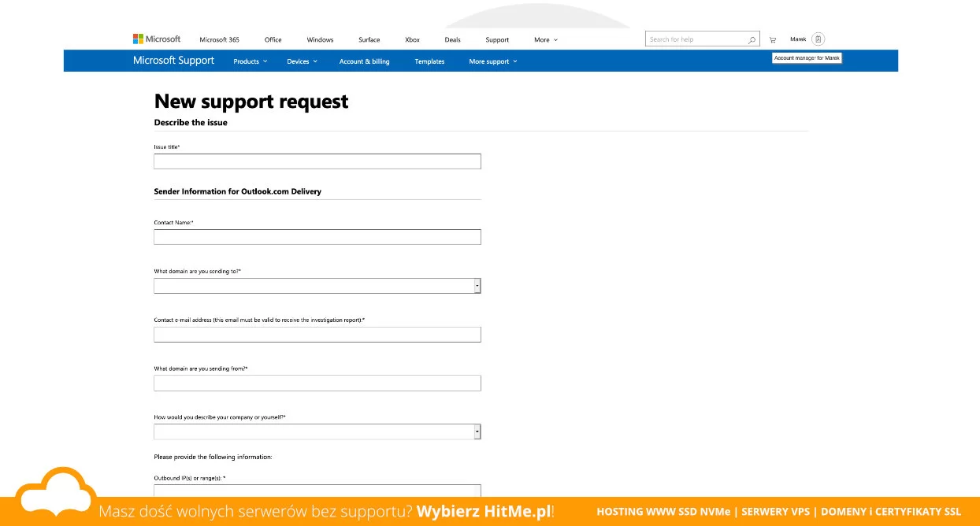The height and width of the screenshot is (526, 980).
Task: Open the 'describe your company or yourself' dropdown
Action: pos(317,432)
